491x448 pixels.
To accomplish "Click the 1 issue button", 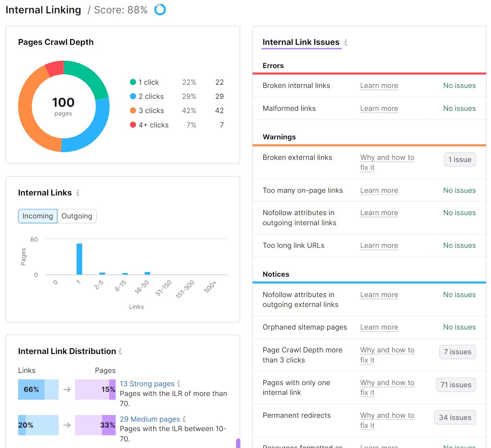I will [460, 159].
